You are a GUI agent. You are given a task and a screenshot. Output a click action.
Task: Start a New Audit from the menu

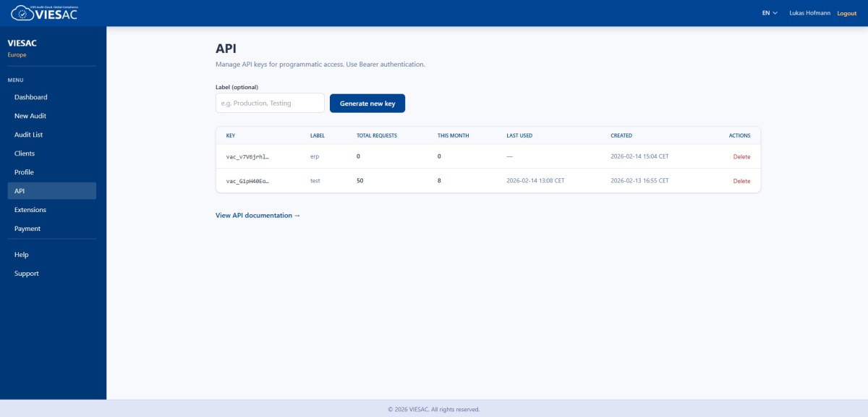[x=29, y=115]
